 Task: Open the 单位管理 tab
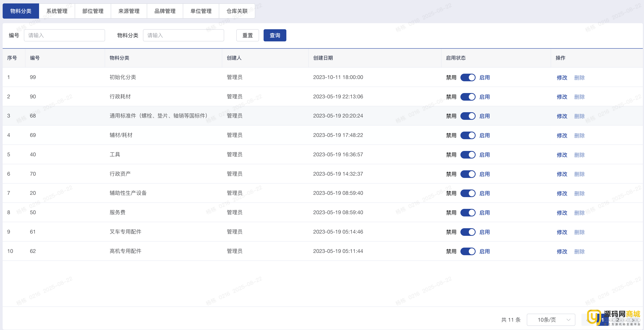201,11
